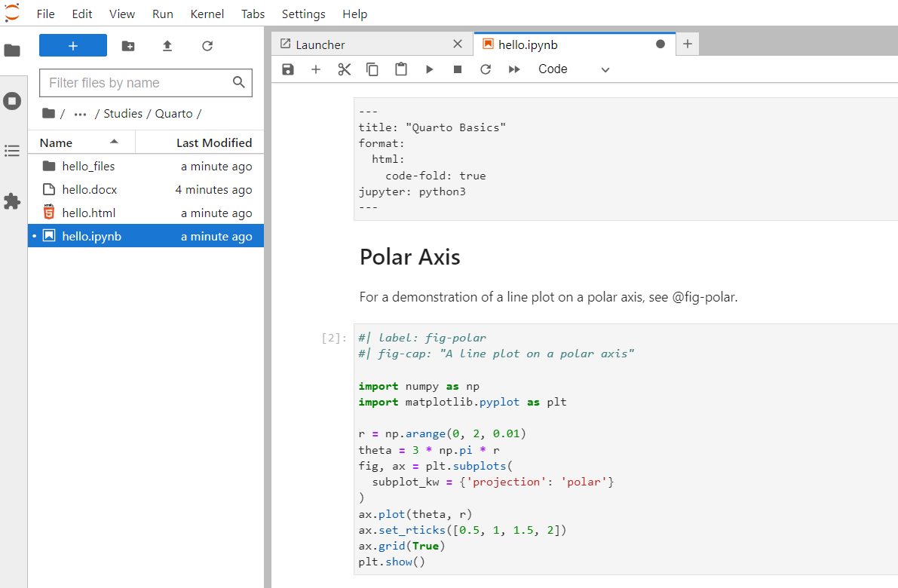Viewport: 898px width, 588px height.
Task: Run the selected cell
Action: pos(429,69)
